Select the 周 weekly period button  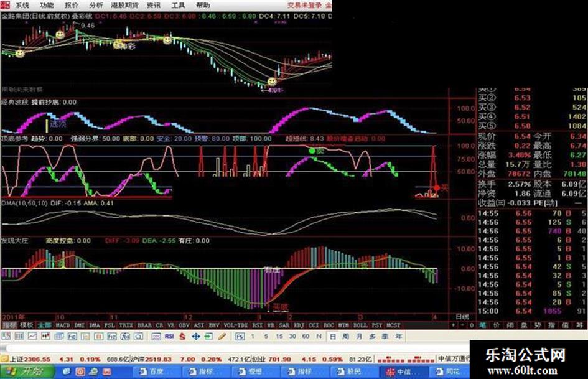(346, 337)
